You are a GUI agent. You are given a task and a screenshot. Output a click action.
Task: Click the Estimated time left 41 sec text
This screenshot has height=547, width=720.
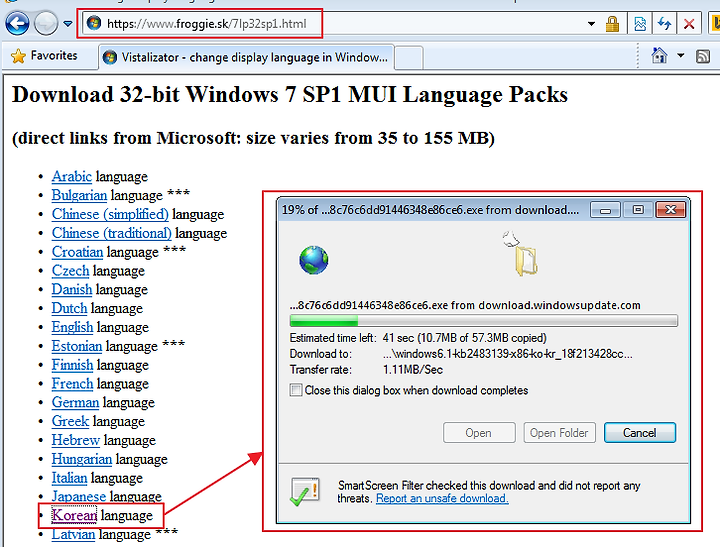[x=418, y=338]
